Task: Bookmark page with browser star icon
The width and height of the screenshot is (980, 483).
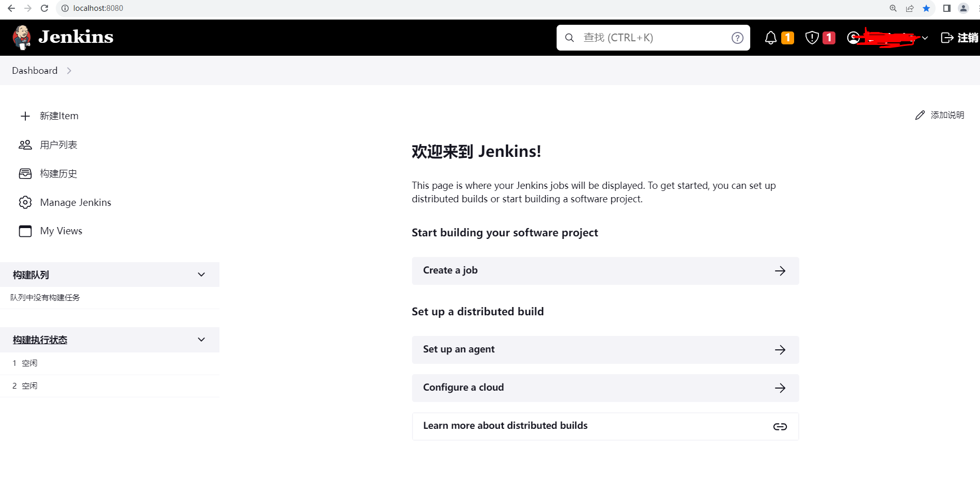Action: pyautogui.click(x=926, y=8)
